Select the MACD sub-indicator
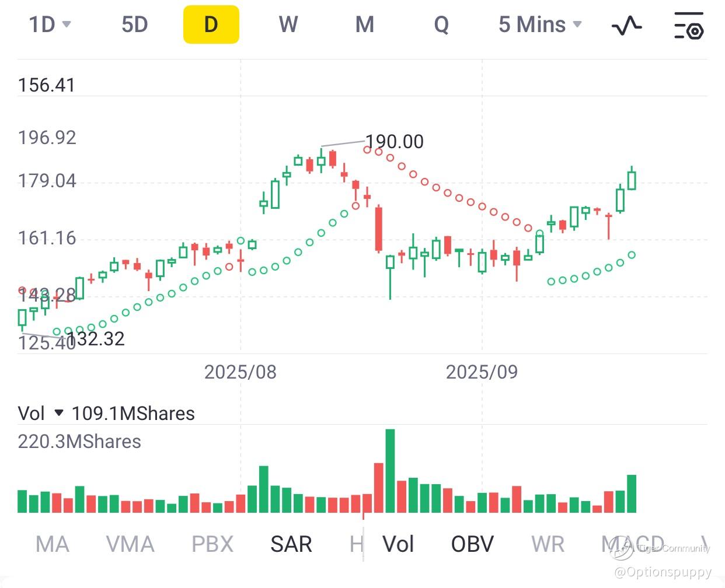This screenshot has height=588, width=725. coord(633,544)
